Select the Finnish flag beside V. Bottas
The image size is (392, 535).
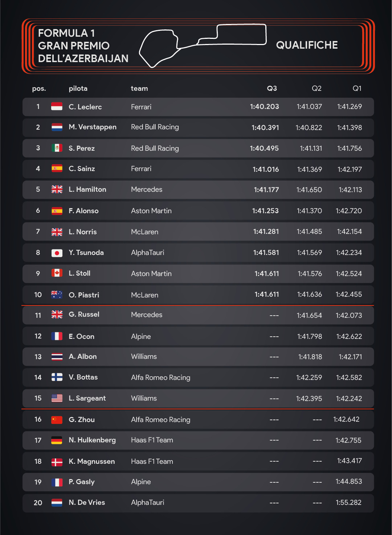(x=57, y=377)
